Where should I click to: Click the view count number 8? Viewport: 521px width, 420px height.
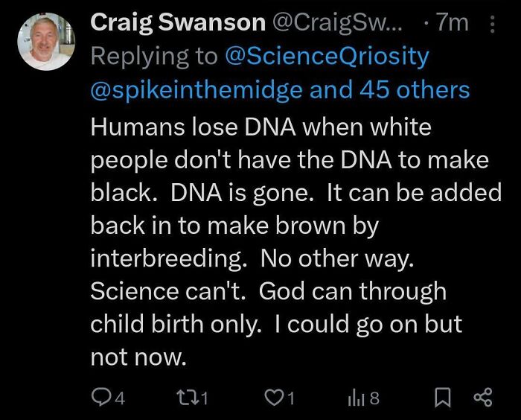(374, 398)
